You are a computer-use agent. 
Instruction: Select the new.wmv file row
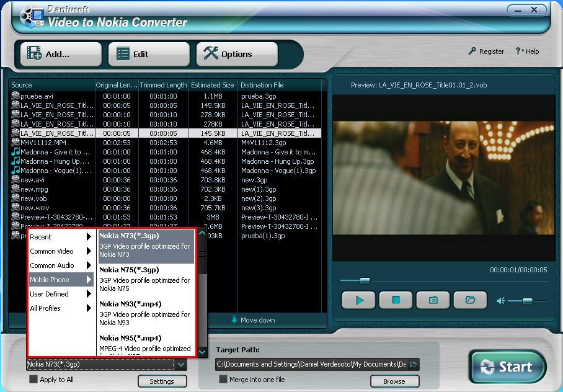tap(166, 208)
